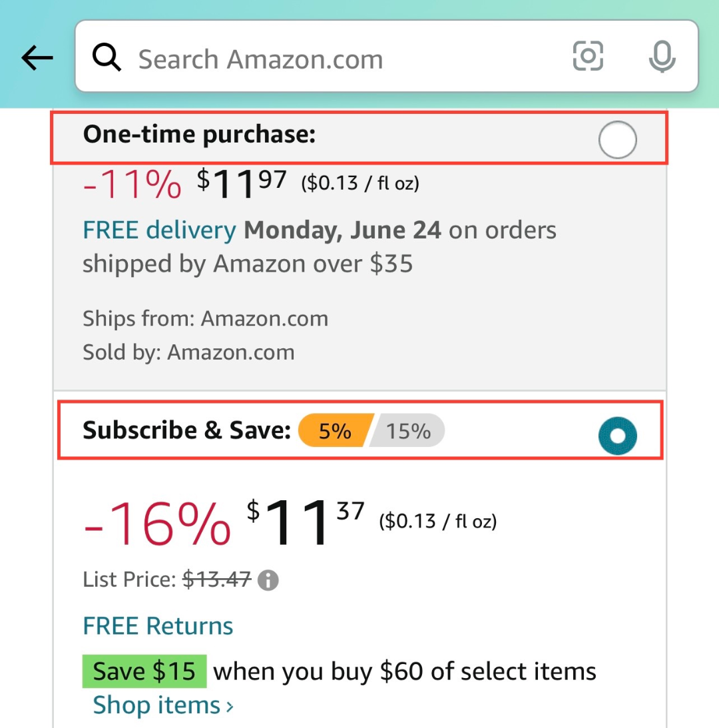Open the camera lens visual search
This screenshot has width=719, height=728.
pyautogui.click(x=588, y=57)
